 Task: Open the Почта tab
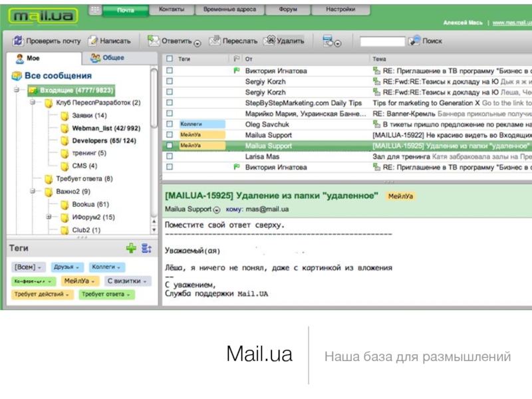[x=126, y=10]
